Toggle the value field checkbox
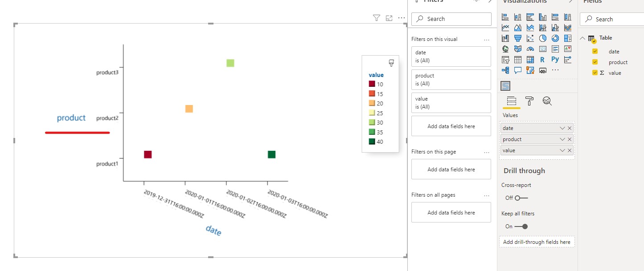This screenshot has width=644, height=271. coord(595,73)
